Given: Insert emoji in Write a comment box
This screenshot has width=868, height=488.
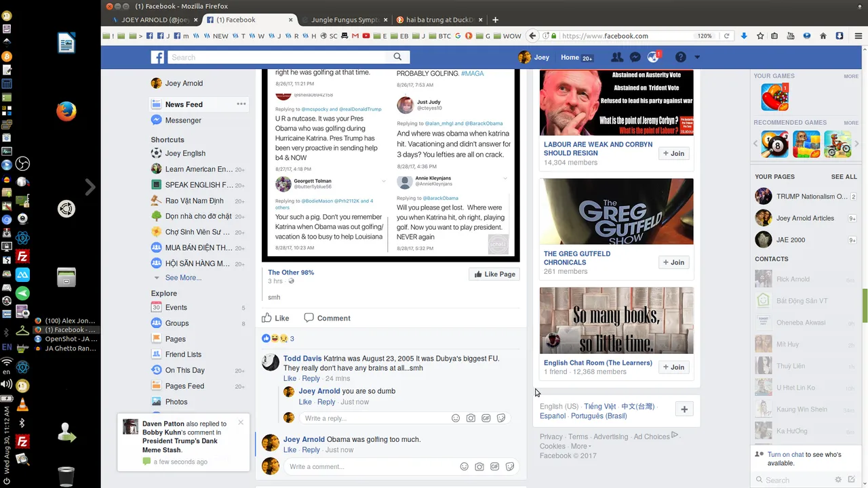Looking at the screenshot, I should point(465,467).
